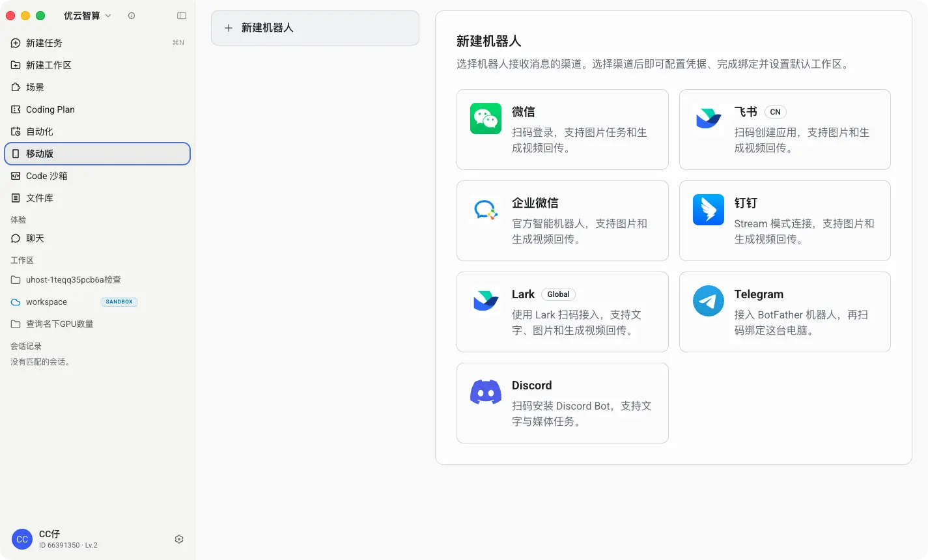Image resolution: width=928 pixels, height=560 pixels.
Task: Click the WeChat 微信 green icon
Action: (486, 119)
